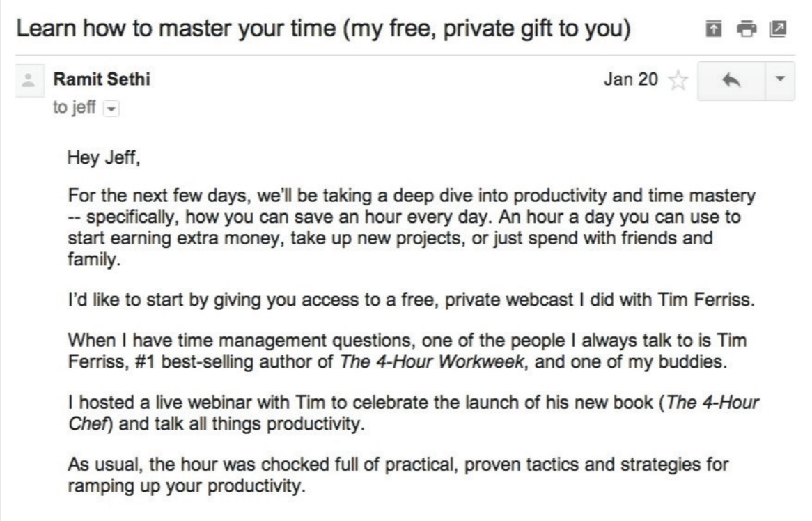This screenshot has width=812, height=521.
Task: Click the 'Hey Jeff,' greeting line
Action: (x=104, y=157)
